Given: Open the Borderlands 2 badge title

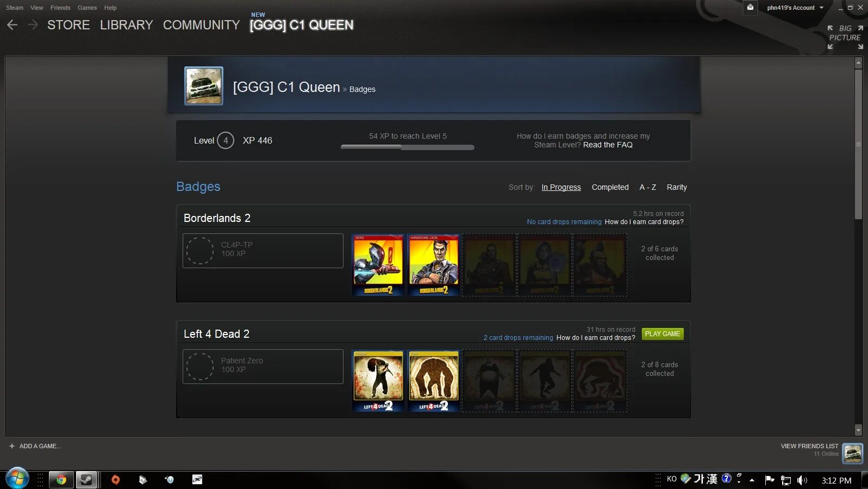Looking at the screenshot, I should (217, 218).
